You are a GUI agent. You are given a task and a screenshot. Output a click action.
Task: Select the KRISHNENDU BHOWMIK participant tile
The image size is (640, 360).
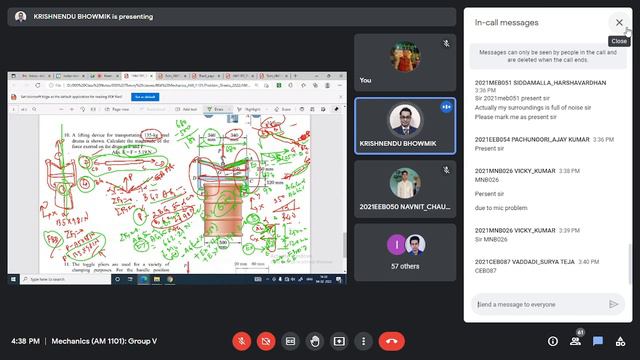click(x=405, y=126)
